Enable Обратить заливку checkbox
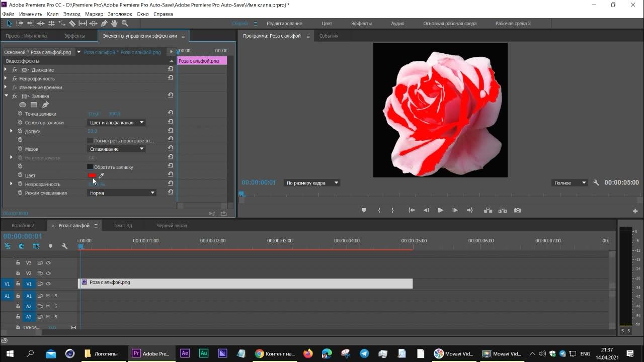The image size is (644, 362). tap(90, 167)
